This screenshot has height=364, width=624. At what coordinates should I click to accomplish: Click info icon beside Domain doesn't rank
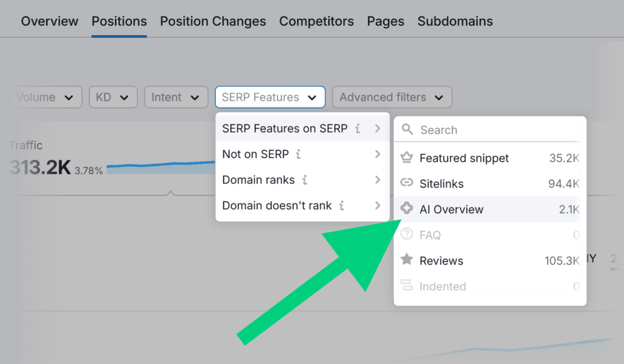(342, 206)
